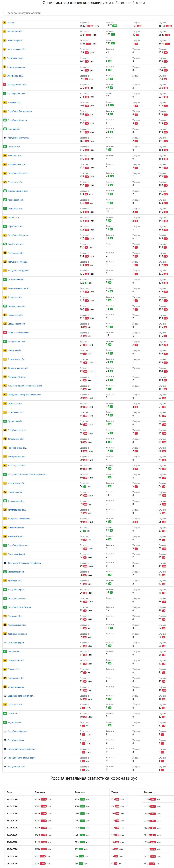Select Свердловская обл. link
Viewport: 174px width, 868px height.
[16, 324]
